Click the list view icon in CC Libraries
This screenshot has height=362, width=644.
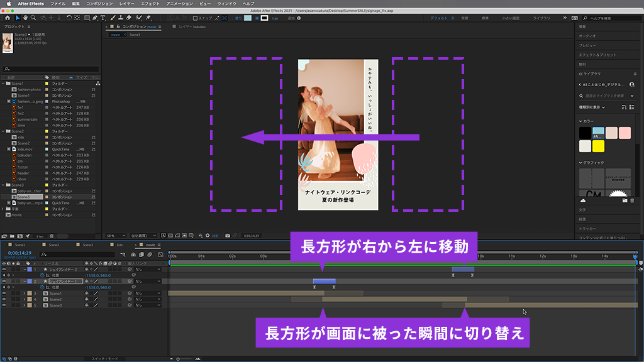pos(631,107)
